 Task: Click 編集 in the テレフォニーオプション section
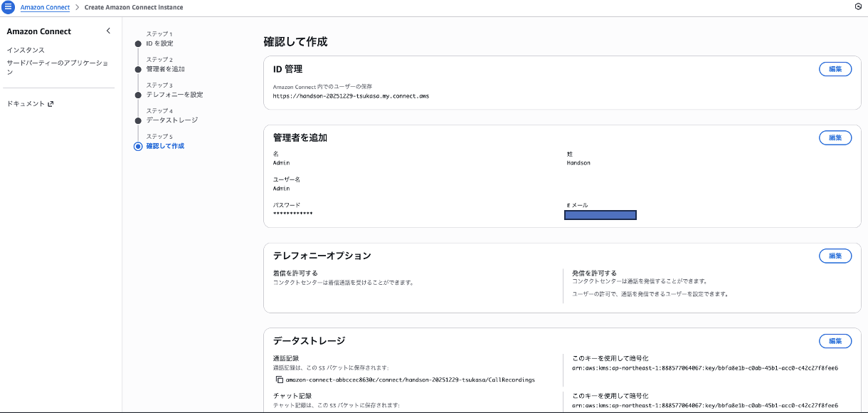click(835, 256)
